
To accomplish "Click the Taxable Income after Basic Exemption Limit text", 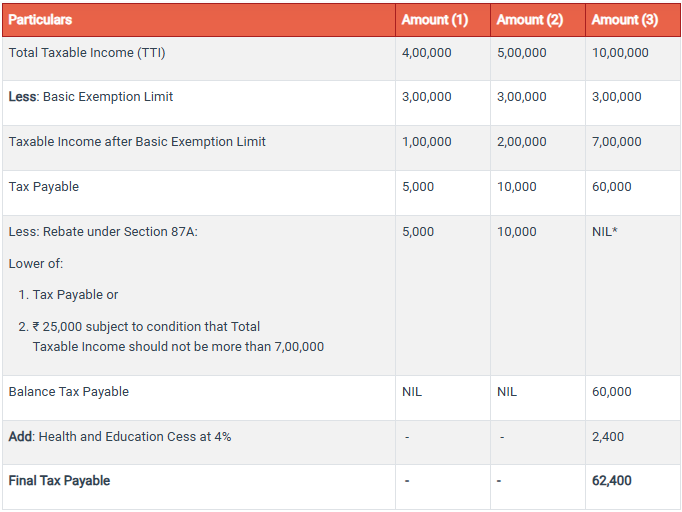I will tap(137, 142).
